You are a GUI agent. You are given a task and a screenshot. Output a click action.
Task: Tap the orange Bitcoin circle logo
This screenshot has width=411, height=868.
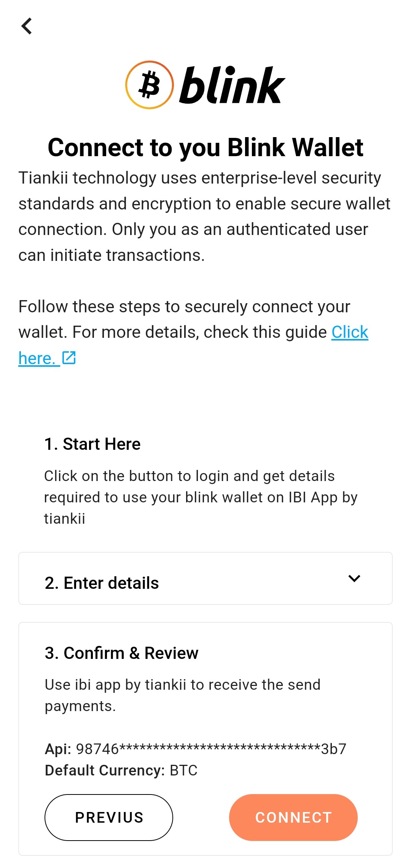[150, 85]
